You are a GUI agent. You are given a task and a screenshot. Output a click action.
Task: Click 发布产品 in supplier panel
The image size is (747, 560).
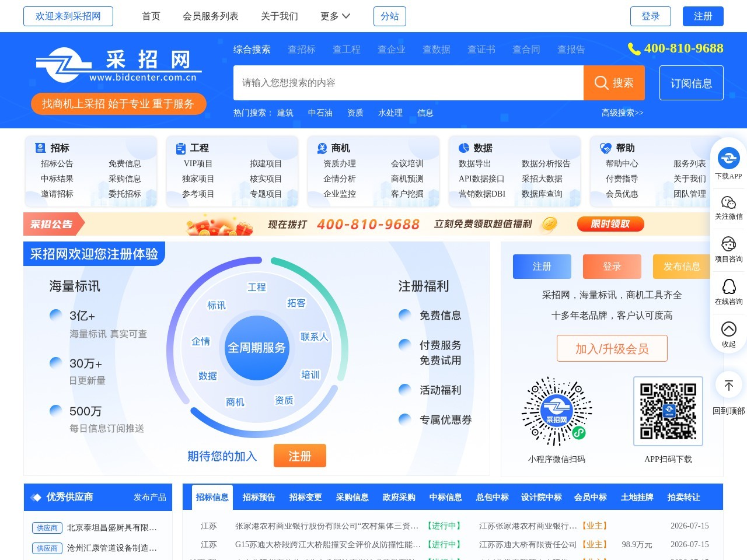click(x=150, y=498)
